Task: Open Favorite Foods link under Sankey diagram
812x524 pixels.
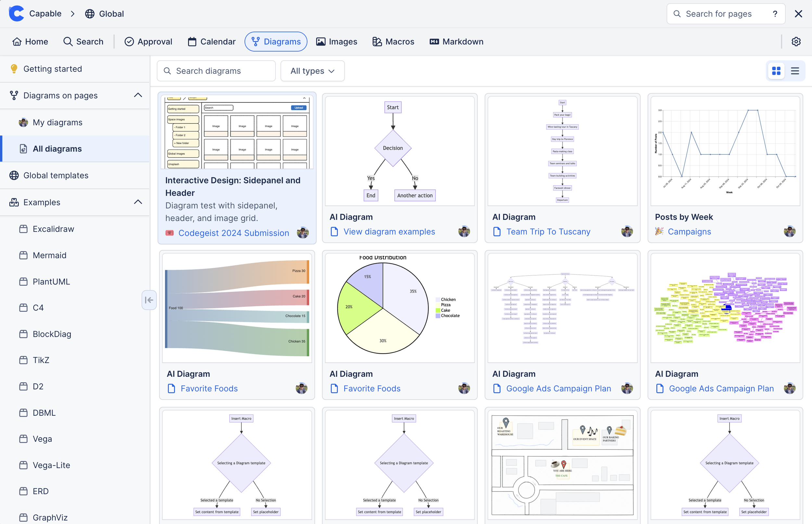Action: click(209, 388)
